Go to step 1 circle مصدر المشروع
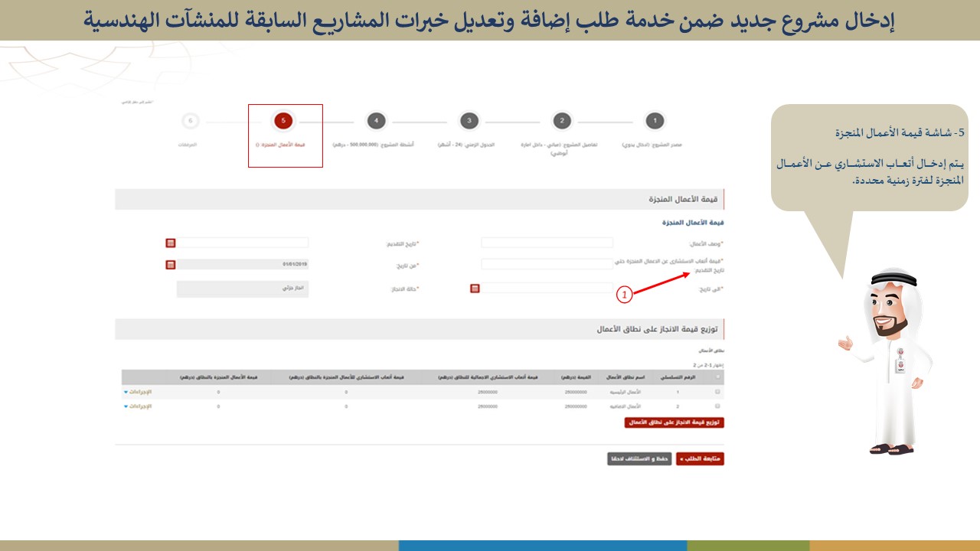980x551 pixels. click(x=654, y=121)
